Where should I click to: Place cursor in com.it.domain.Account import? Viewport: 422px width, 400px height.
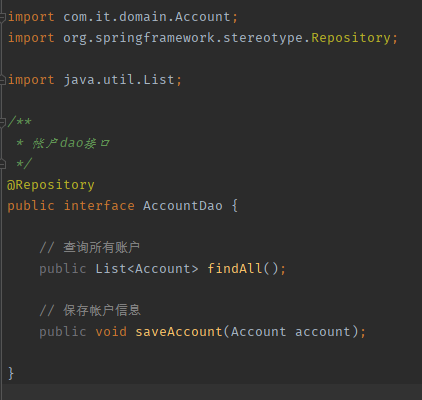tap(147, 17)
